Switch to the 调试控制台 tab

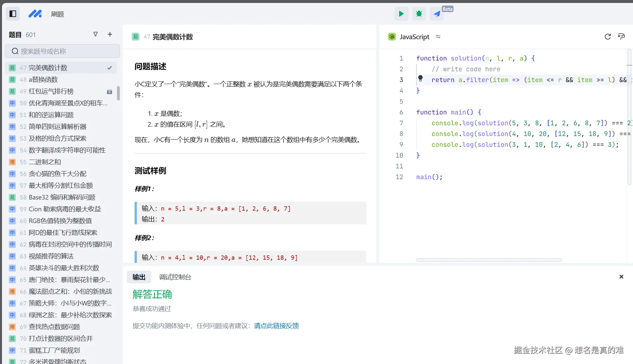174,277
